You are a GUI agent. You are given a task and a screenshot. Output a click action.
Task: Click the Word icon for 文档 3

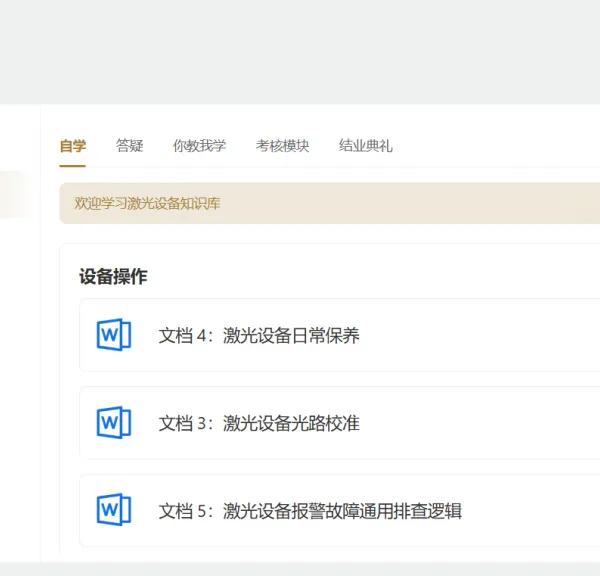(114, 423)
